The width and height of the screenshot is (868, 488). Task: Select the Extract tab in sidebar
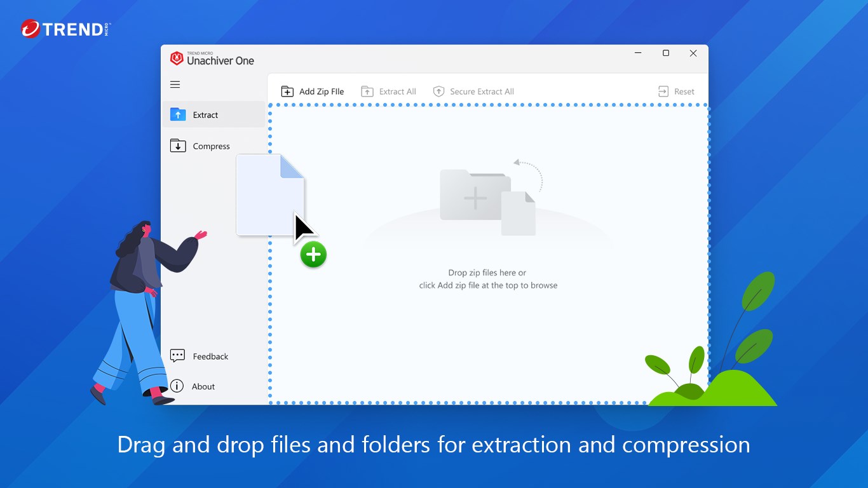click(214, 114)
